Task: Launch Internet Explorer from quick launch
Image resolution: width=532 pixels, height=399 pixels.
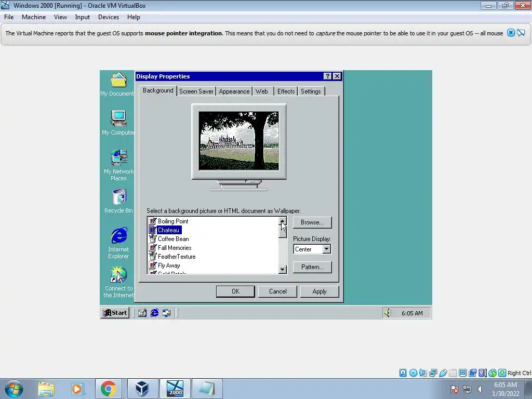Action: click(154, 313)
